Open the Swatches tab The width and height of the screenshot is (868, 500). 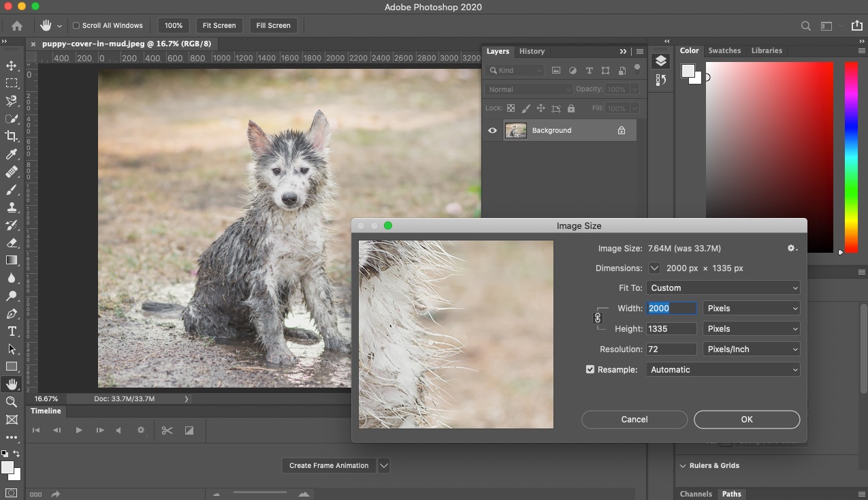click(x=724, y=50)
